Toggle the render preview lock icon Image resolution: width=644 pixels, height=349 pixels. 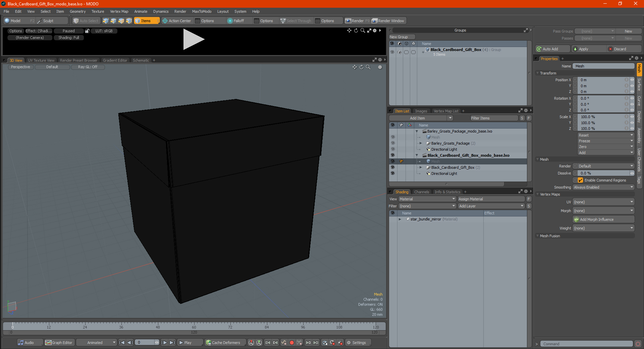click(x=87, y=31)
